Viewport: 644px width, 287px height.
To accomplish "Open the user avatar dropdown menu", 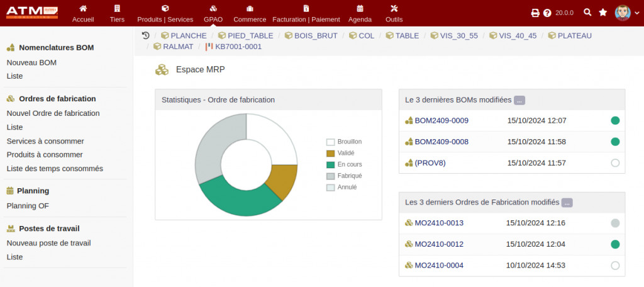I will point(623,13).
